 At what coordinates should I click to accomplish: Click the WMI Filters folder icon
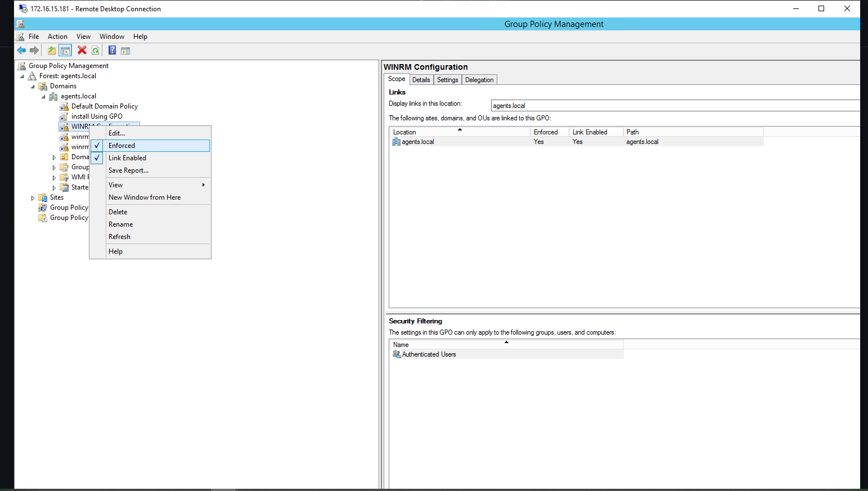click(64, 177)
